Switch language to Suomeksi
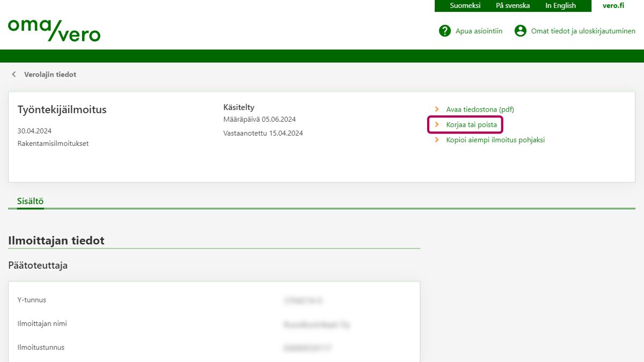This screenshot has width=644, height=362. click(465, 6)
